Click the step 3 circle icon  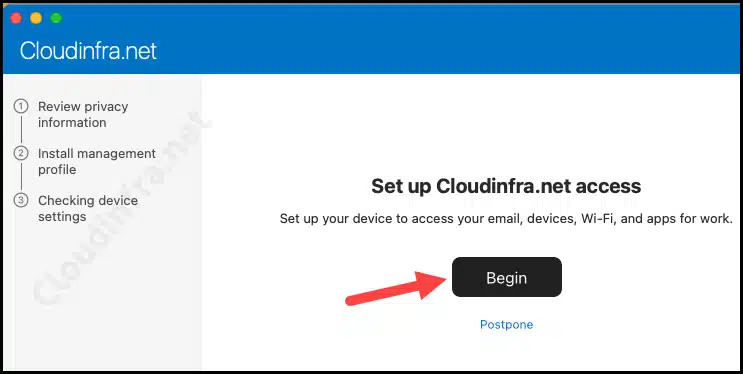(21, 201)
